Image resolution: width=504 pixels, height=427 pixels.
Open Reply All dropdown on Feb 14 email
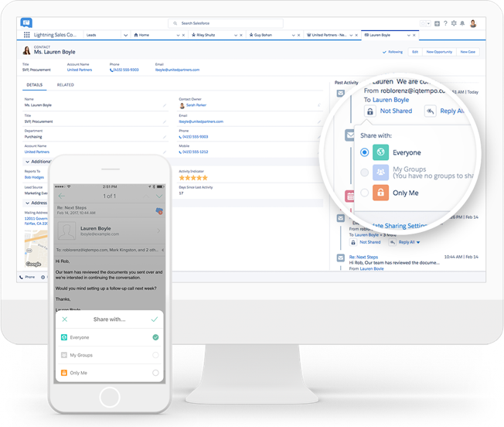pos(418,242)
